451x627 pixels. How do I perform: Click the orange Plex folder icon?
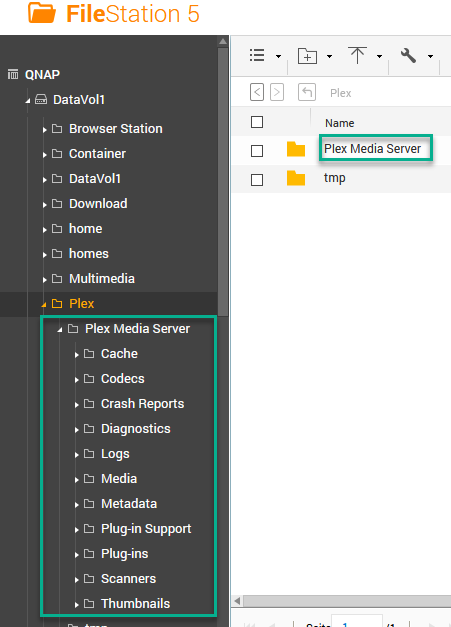57,304
